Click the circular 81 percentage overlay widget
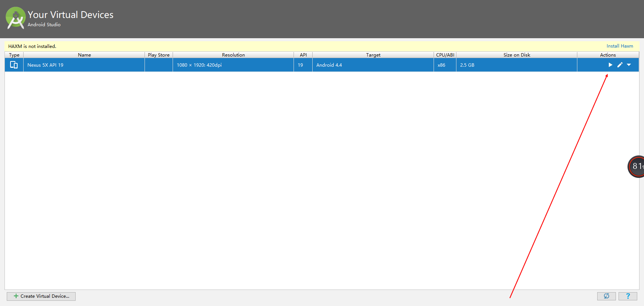 click(x=637, y=166)
